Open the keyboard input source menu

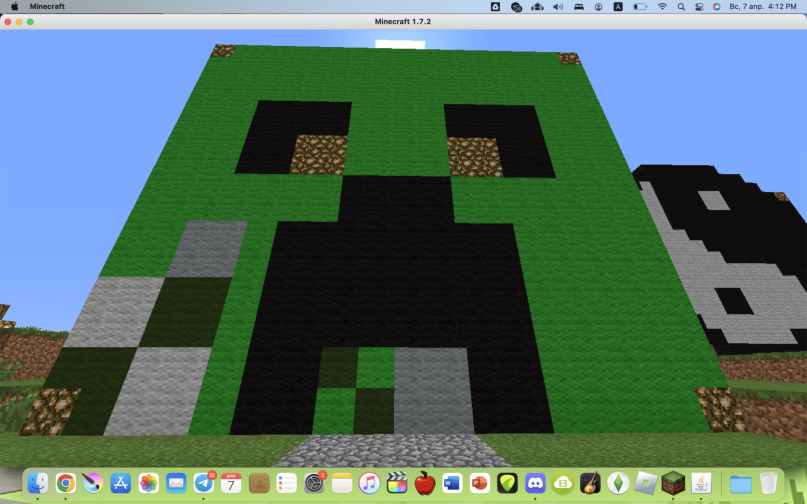point(618,6)
